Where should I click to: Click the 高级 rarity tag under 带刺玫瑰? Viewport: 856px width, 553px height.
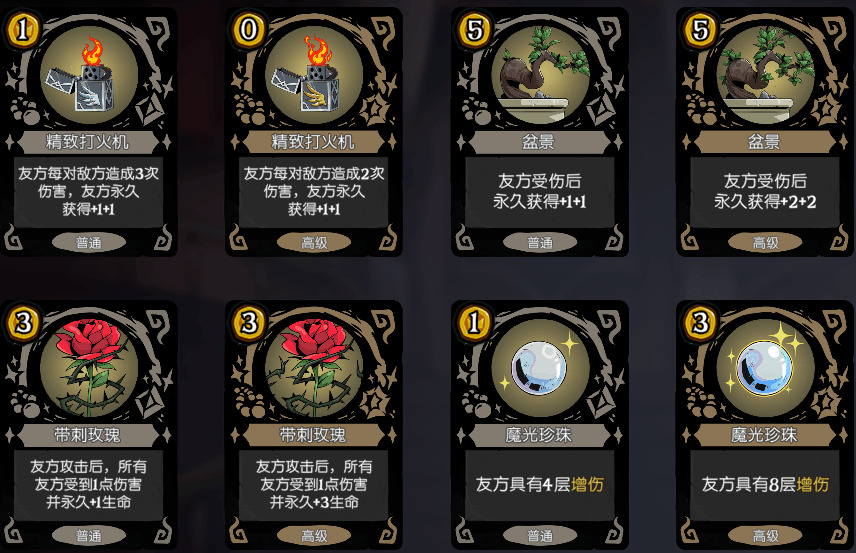pyautogui.click(x=314, y=536)
